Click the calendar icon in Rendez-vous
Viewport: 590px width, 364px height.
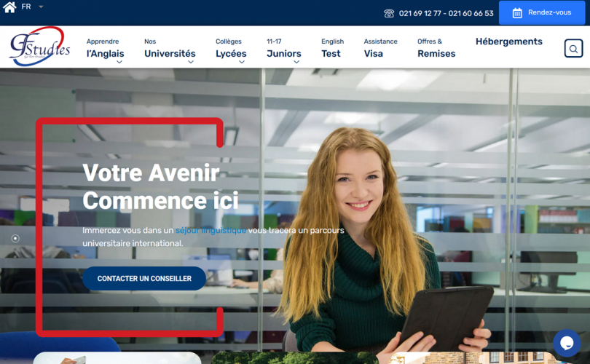(517, 13)
